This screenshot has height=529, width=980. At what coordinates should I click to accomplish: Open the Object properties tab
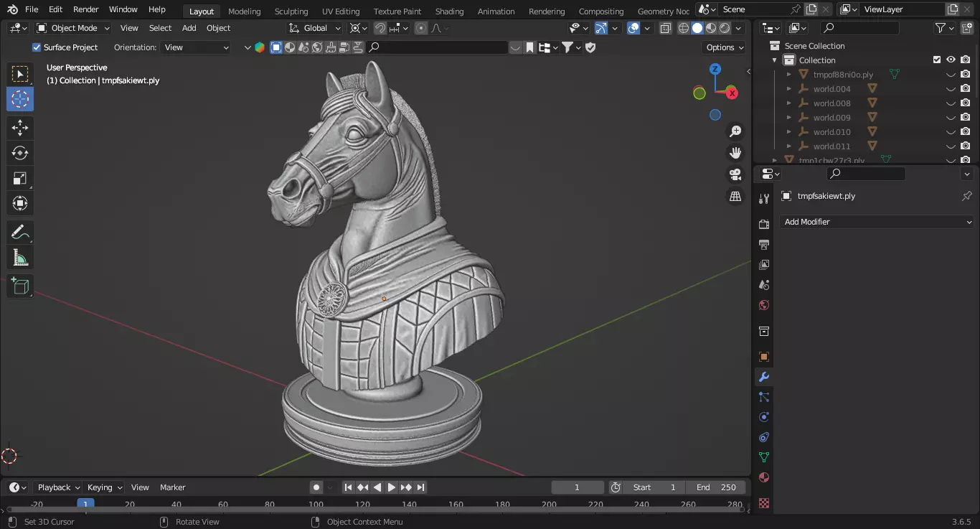tap(764, 357)
